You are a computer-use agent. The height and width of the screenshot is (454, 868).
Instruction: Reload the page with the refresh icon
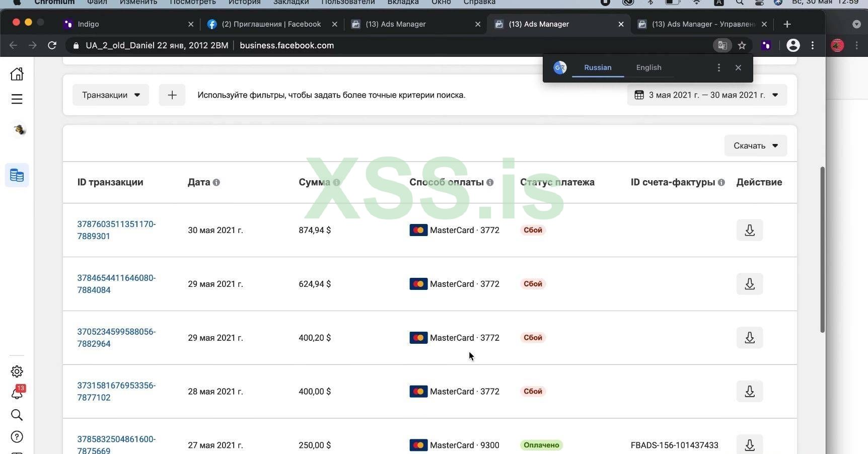[52, 45]
